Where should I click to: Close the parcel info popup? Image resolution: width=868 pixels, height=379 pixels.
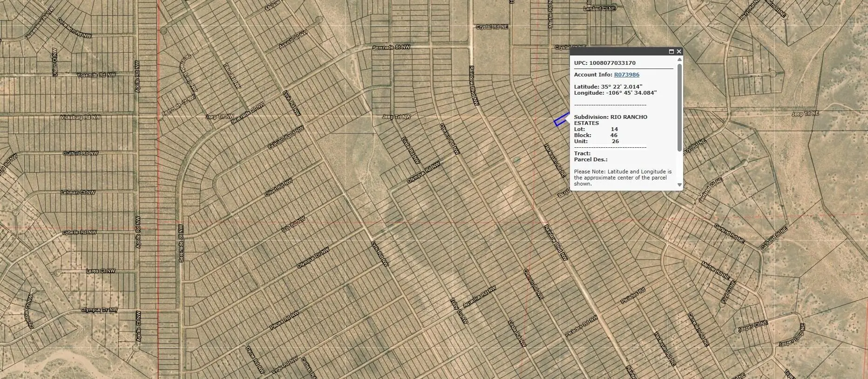click(x=679, y=52)
